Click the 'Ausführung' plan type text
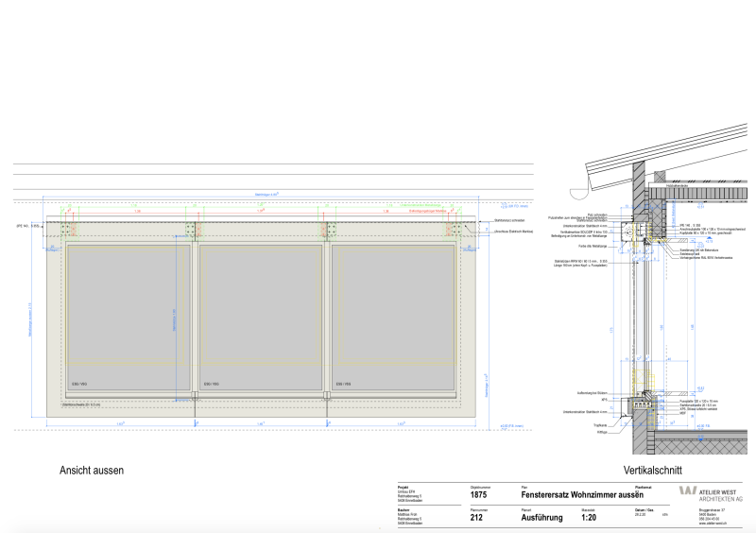 pyautogui.click(x=541, y=517)
